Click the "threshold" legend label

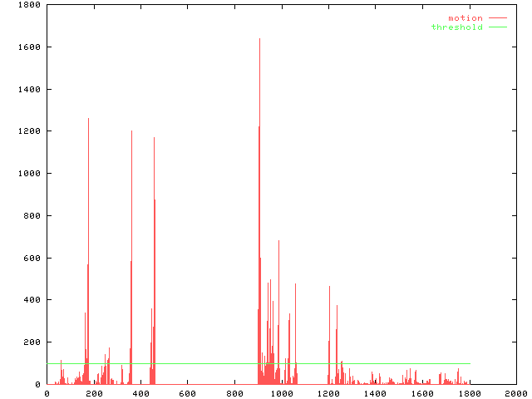coord(456,27)
